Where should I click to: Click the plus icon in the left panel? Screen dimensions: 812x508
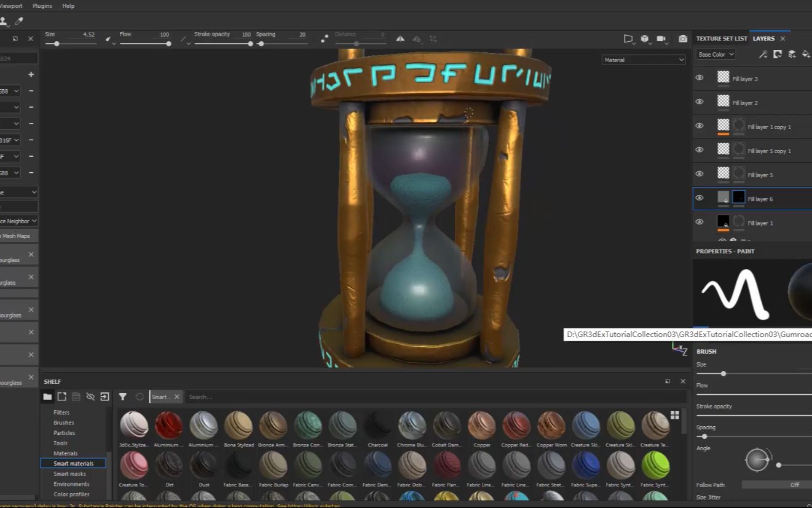click(31, 74)
